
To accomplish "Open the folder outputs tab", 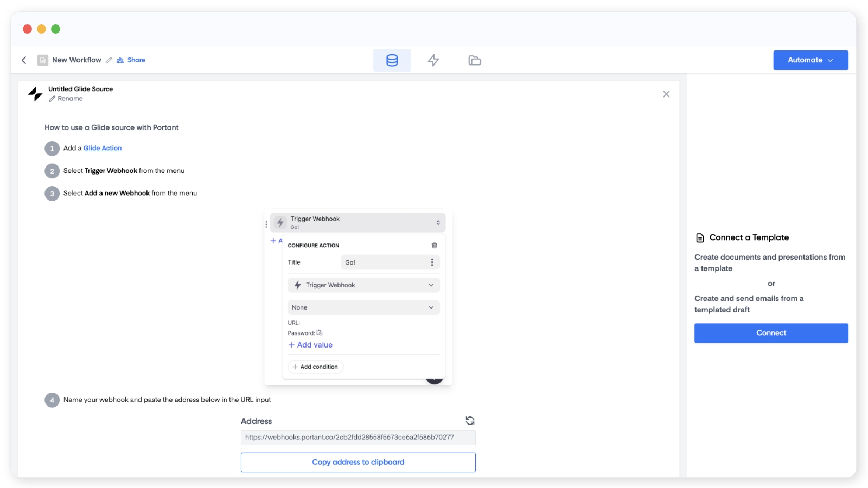I will click(475, 60).
